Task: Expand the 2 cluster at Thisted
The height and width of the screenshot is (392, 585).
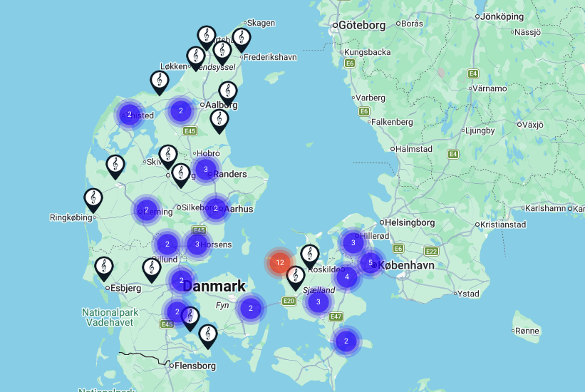Action: (130, 113)
